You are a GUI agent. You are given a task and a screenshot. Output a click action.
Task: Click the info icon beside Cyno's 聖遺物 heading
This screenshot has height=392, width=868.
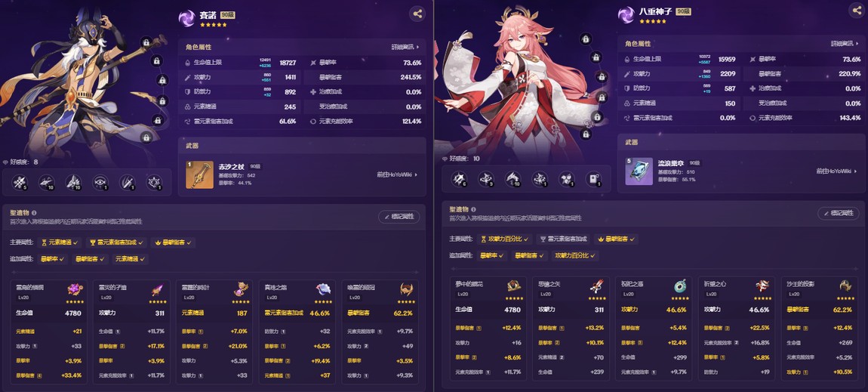tap(34, 212)
